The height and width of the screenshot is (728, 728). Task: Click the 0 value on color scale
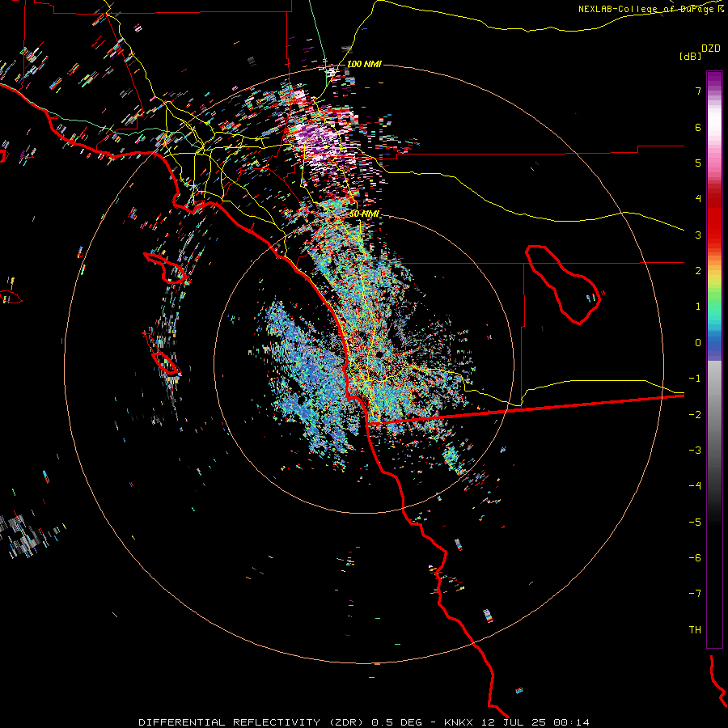pyautogui.click(x=698, y=343)
